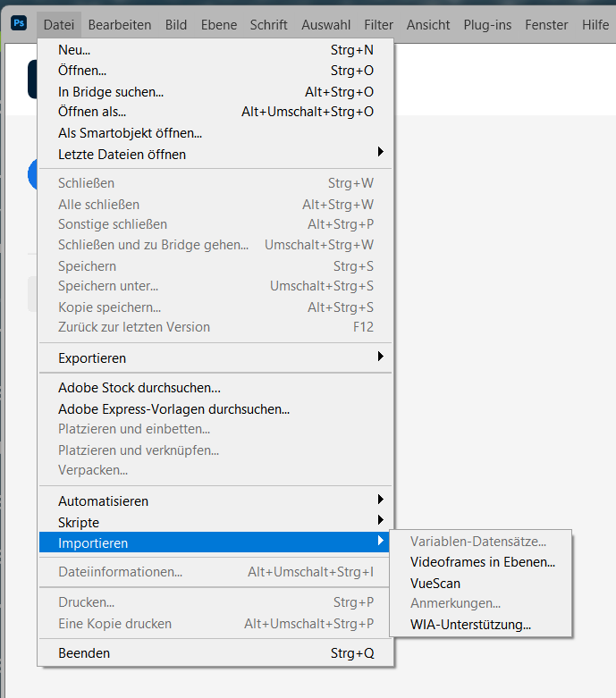Viewport: 616px width, 698px height.
Task: Open the Datei menu
Action: point(59,24)
